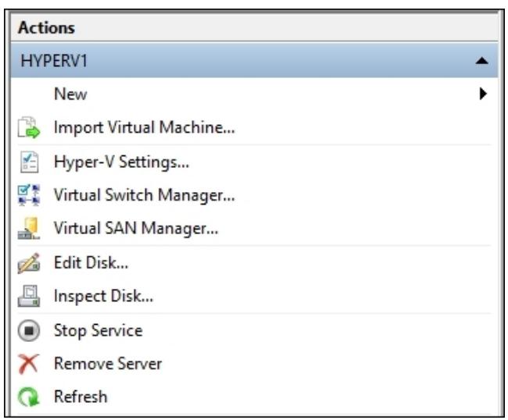Expand the New submenu arrow
The height and width of the screenshot is (420, 508).
point(483,94)
